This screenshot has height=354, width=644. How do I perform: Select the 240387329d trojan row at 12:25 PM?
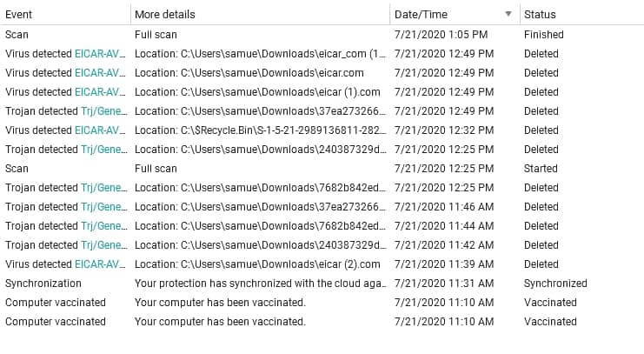click(x=322, y=150)
